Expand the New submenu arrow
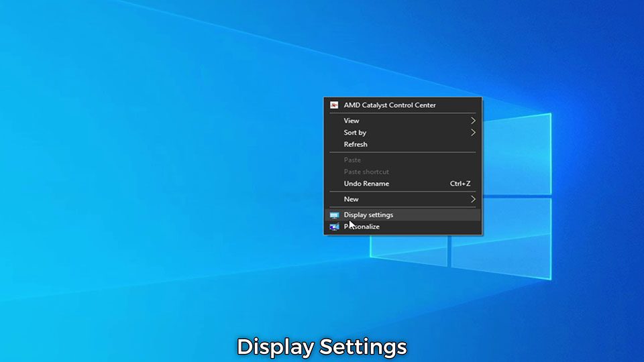Screen dimensions: 644x362 click(473, 199)
